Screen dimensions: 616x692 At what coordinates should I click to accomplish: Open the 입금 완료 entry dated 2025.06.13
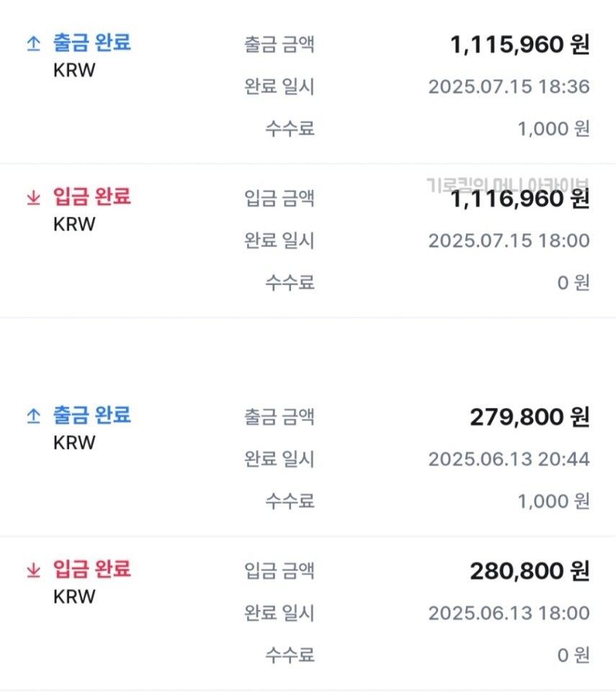[x=308, y=613]
